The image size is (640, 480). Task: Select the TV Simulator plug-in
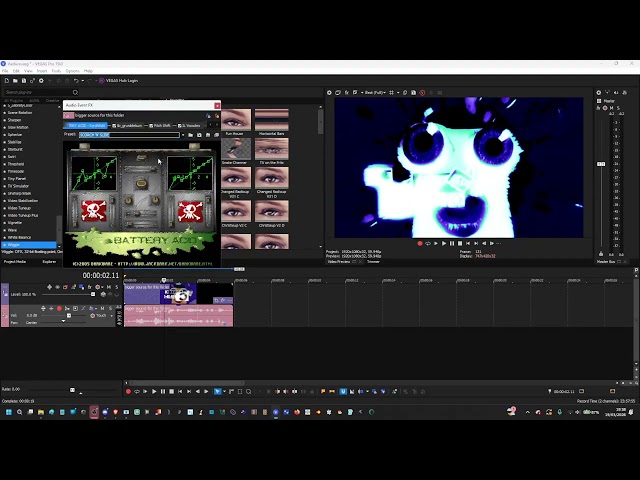point(18,186)
